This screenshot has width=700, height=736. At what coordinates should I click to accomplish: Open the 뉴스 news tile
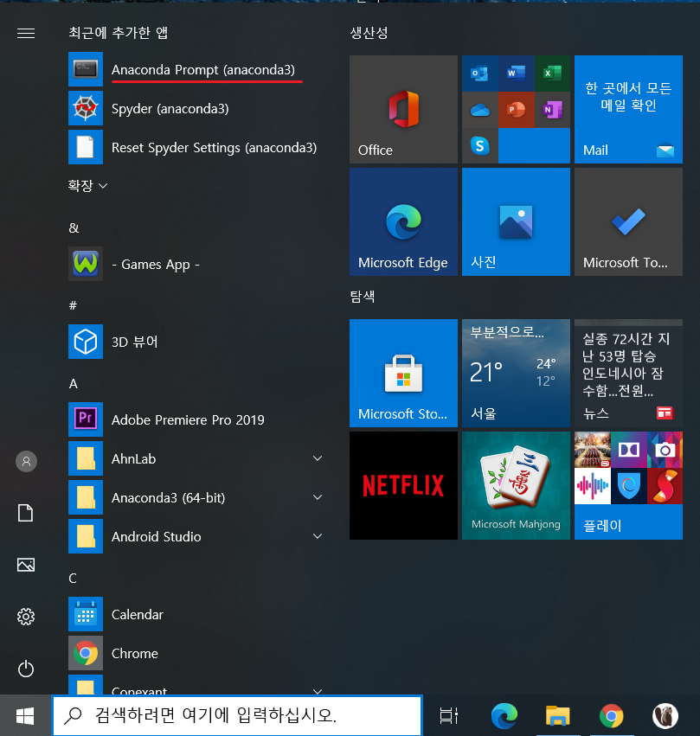[x=628, y=373]
